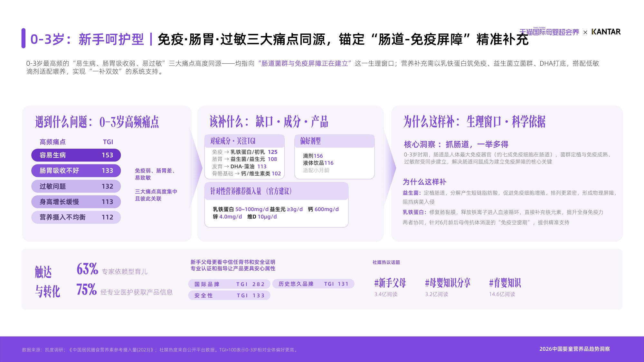Select the 身高增长缓慢 113 bar
Image resolution: width=644 pixels, height=362 pixels.
(76, 202)
